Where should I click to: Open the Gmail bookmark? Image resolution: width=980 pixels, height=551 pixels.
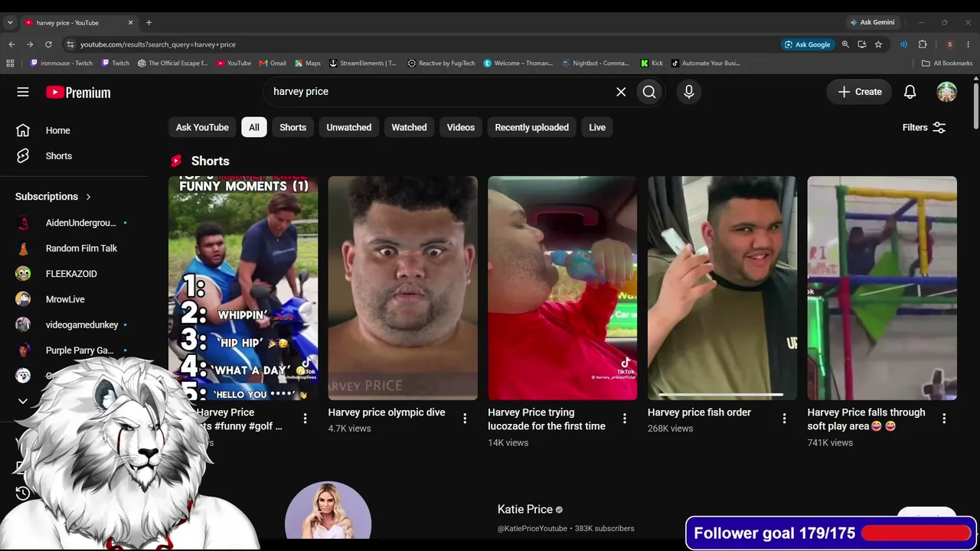[x=273, y=64]
